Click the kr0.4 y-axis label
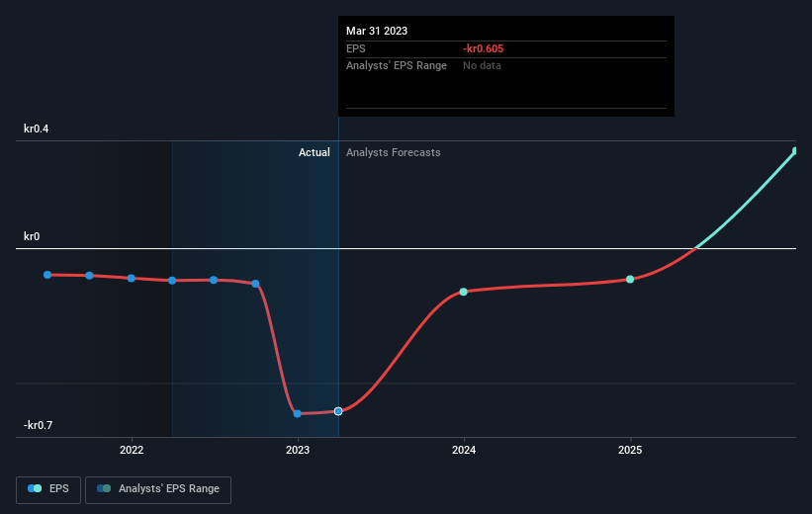 click(x=37, y=128)
